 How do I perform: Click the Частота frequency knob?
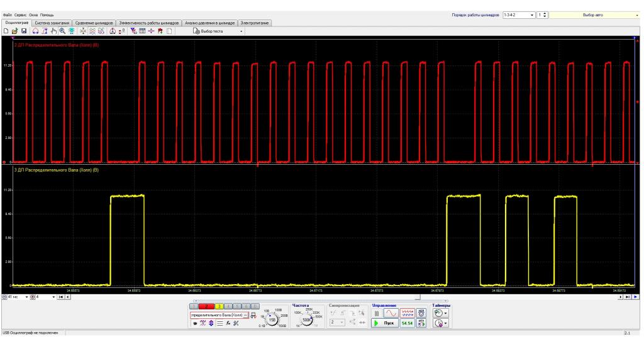point(307,319)
